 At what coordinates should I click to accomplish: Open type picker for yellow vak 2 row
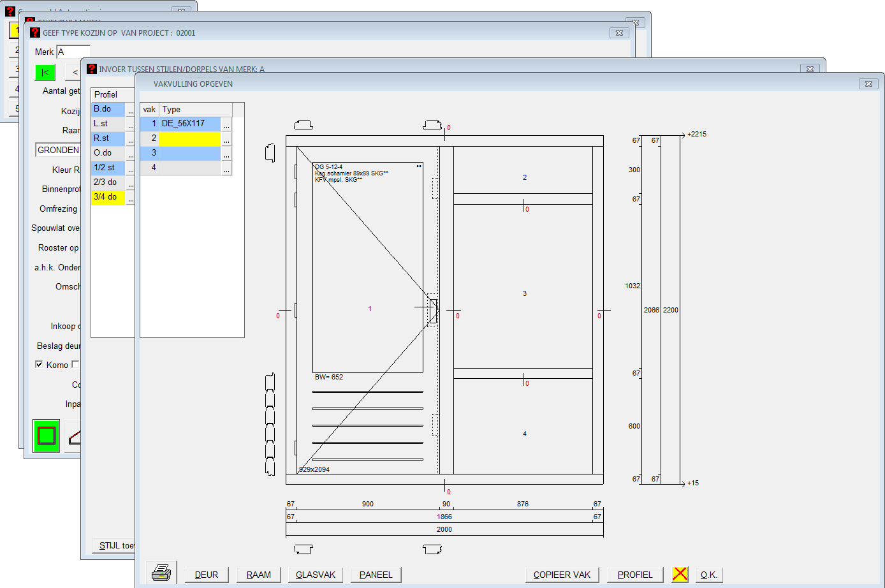point(226,139)
